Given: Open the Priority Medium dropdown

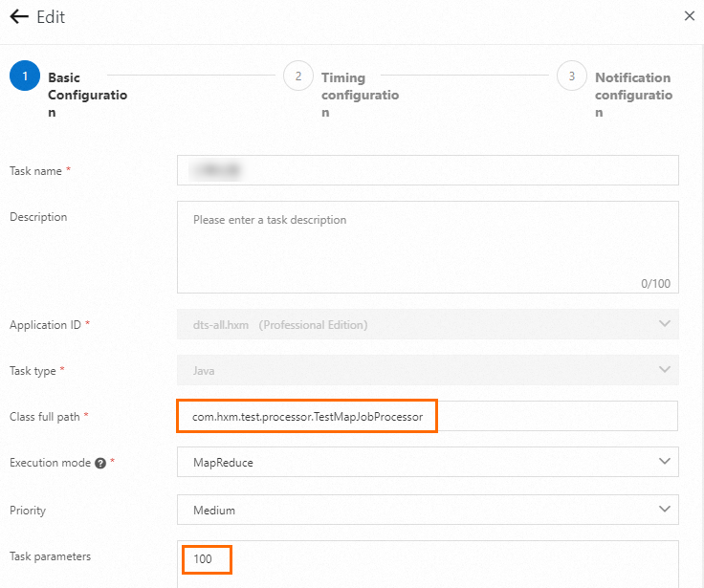Looking at the screenshot, I should pyautogui.click(x=428, y=510).
